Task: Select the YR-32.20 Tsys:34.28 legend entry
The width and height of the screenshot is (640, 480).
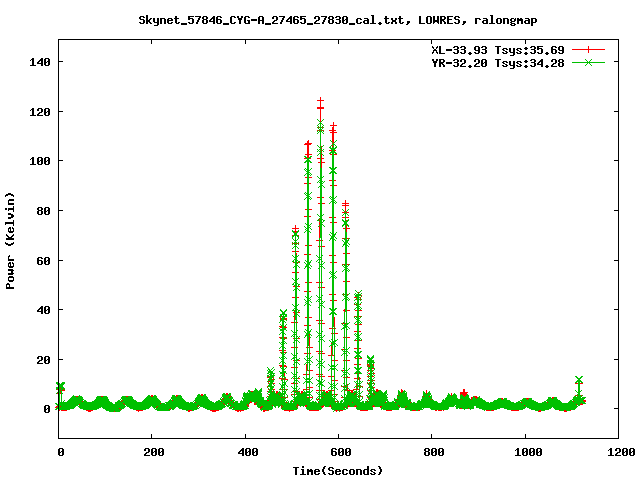Action: [498, 63]
